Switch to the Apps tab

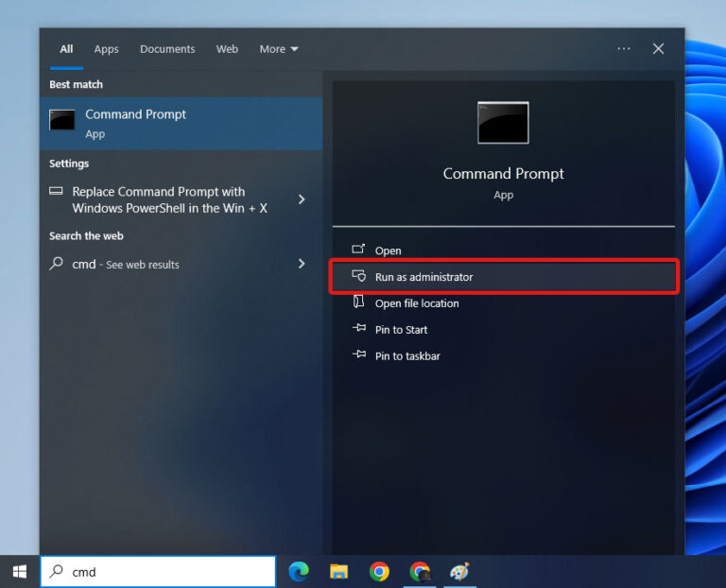coord(106,49)
